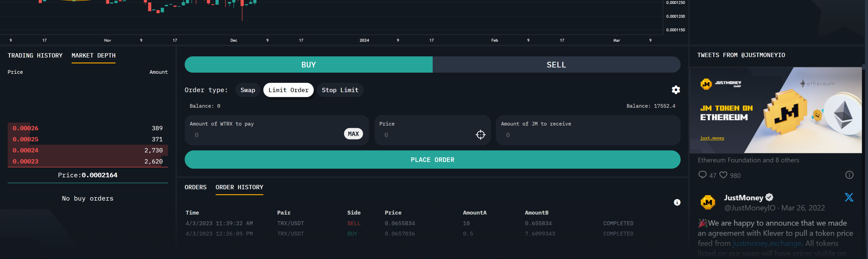Select the BUY side toggle
868x259 pixels.
point(308,65)
